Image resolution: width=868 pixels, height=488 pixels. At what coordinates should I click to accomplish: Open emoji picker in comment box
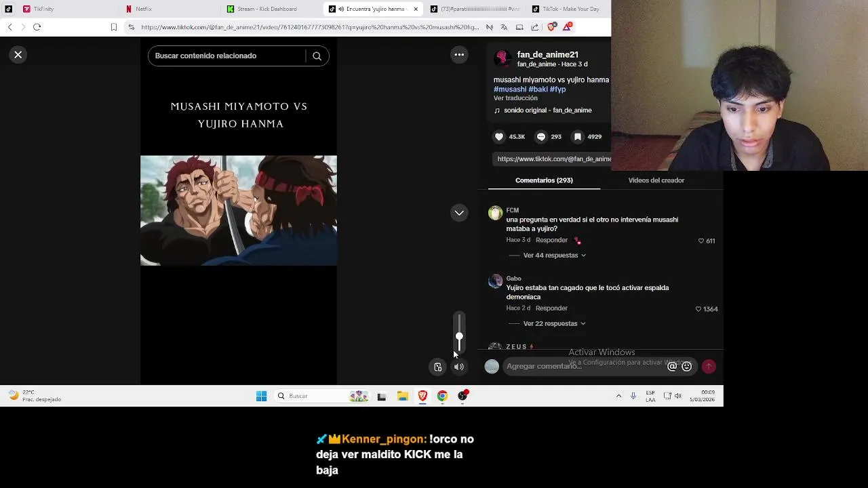pos(686,367)
